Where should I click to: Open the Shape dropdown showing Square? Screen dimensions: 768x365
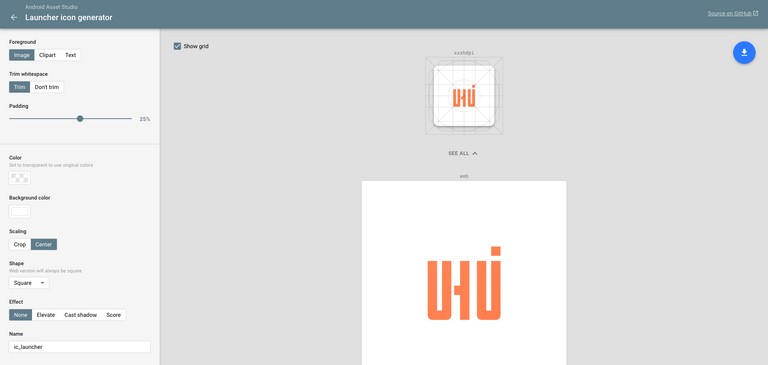29,283
